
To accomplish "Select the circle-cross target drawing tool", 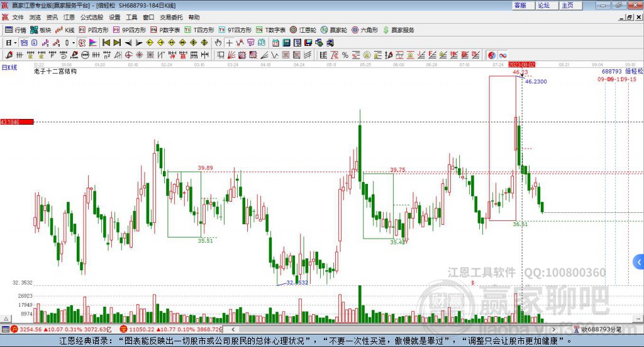I will (x=128, y=55).
